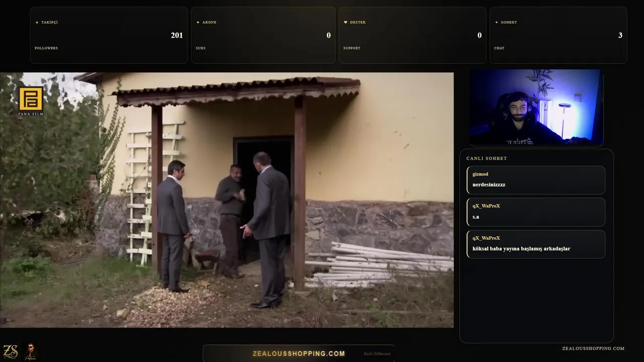Image resolution: width=644 pixels, height=362 pixels.
Task: Click the CANLI SOHBET panel heading
Action: [x=487, y=158]
